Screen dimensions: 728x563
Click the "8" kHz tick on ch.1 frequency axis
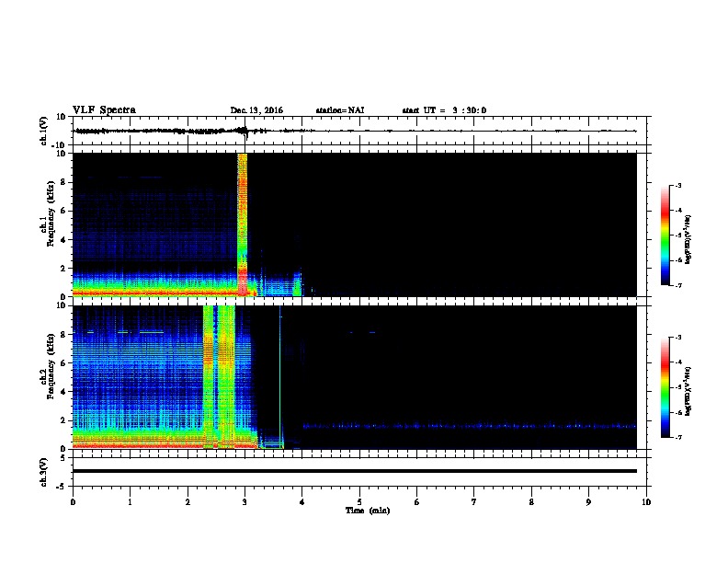pos(63,182)
